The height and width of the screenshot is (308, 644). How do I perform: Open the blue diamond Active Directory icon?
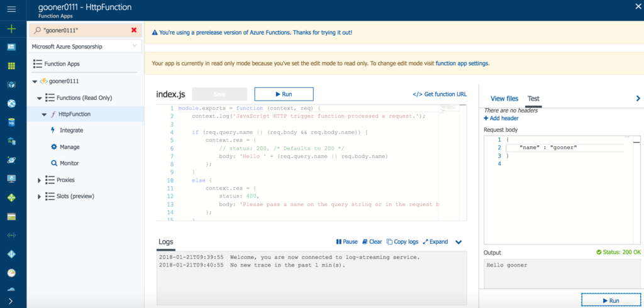click(11, 254)
